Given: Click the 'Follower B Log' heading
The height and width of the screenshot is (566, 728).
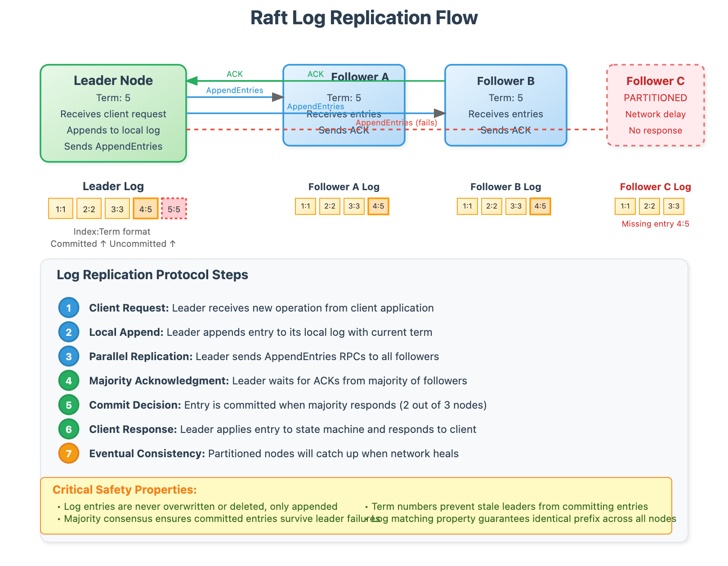Looking at the screenshot, I should click(x=505, y=187).
